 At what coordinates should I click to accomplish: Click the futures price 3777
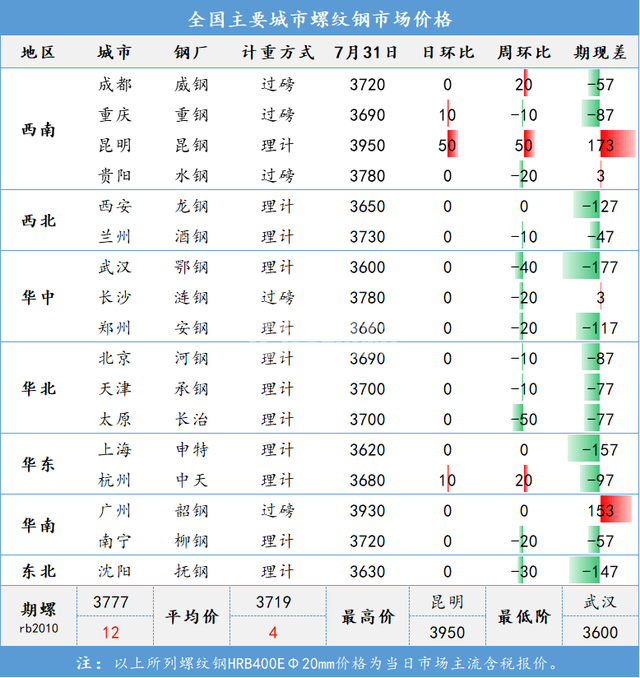point(111,602)
